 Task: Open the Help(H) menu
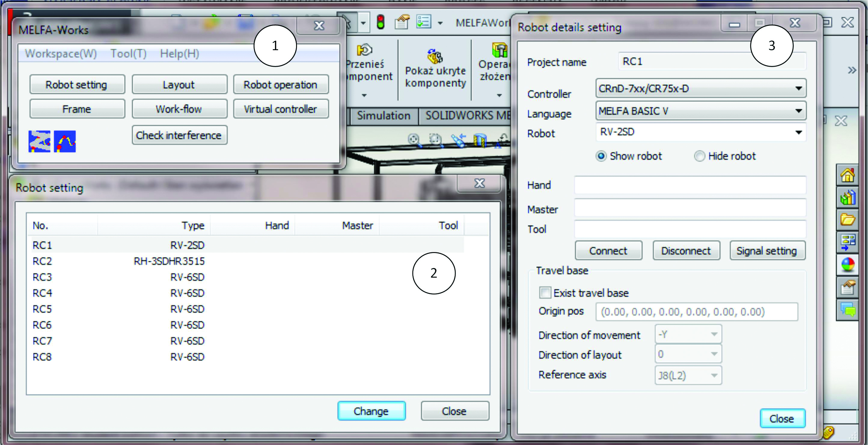point(180,53)
